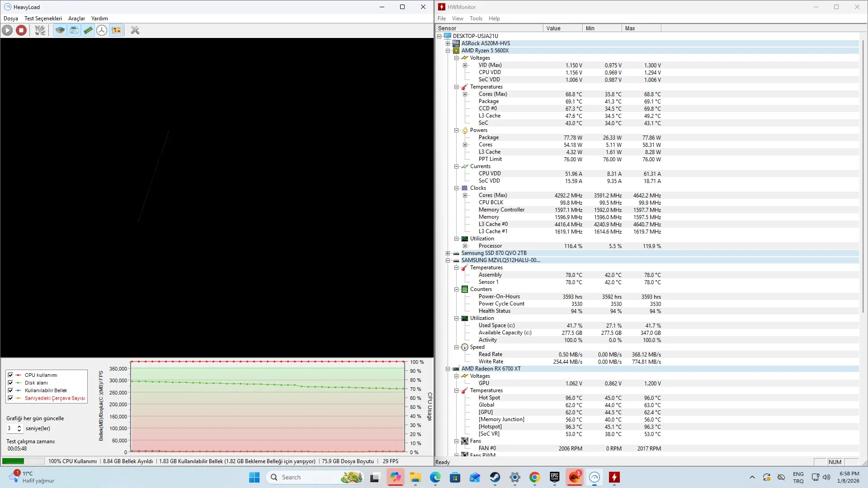Increase graph update interval spinner

pos(19,426)
